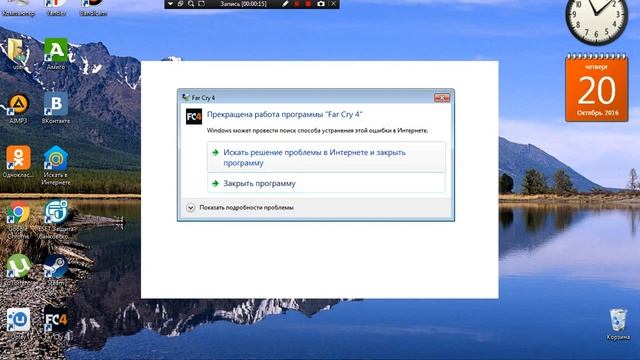640x360 pixels.
Task: Launch Far Cry 4 desktop shortcut
Action: 56,322
